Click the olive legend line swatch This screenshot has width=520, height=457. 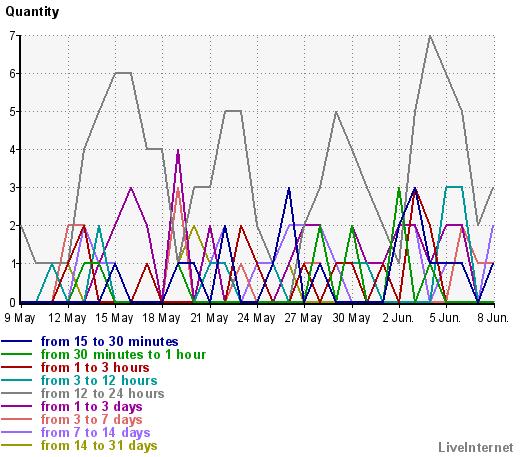[x=17, y=445]
